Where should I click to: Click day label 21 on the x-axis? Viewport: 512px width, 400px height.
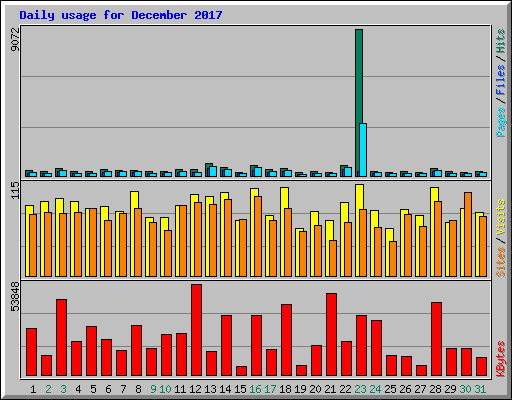[330, 389]
